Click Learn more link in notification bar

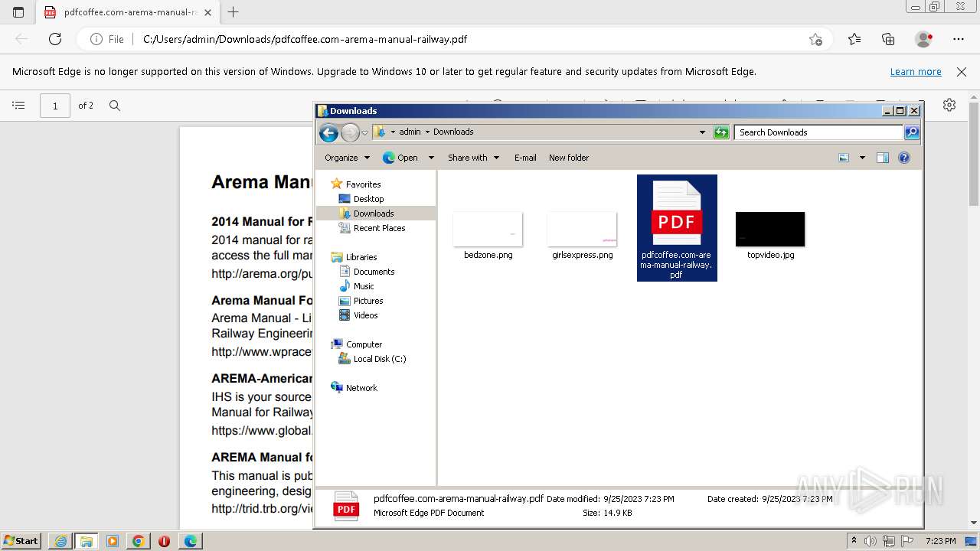[916, 71]
